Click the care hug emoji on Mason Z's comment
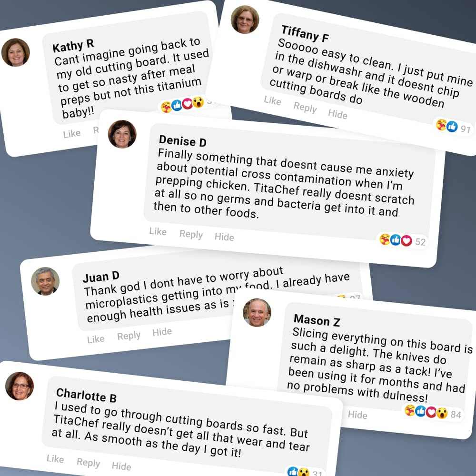Viewport: 476px width, 476px height. (x=410, y=411)
